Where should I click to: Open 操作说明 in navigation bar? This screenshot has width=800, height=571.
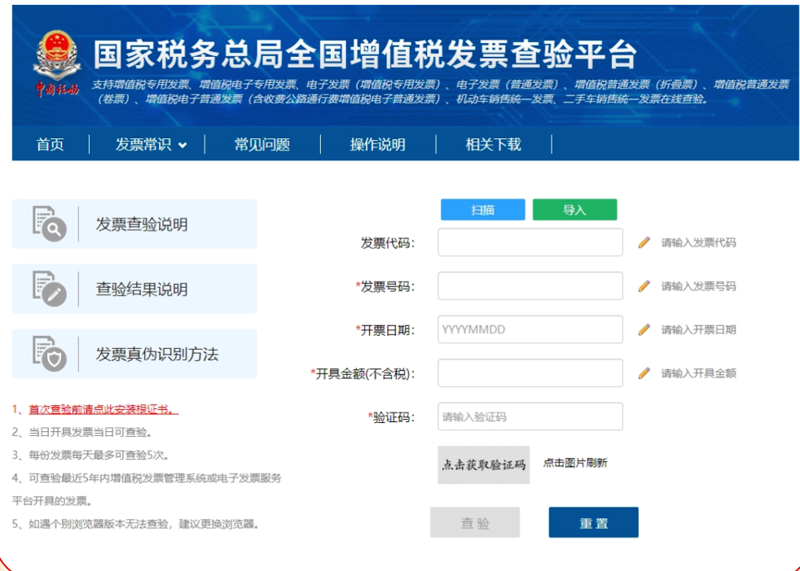(x=378, y=144)
